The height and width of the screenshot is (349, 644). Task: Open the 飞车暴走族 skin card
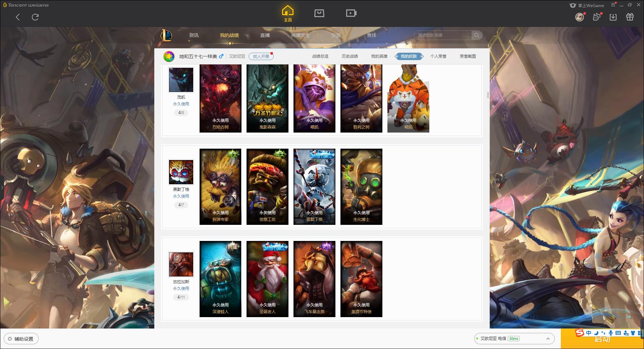coord(314,279)
